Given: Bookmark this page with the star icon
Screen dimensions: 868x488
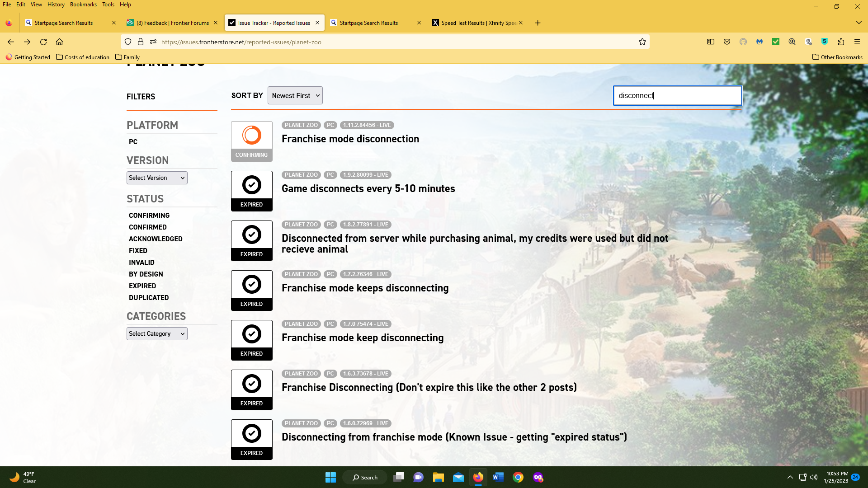Looking at the screenshot, I should click(x=642, y=42).
